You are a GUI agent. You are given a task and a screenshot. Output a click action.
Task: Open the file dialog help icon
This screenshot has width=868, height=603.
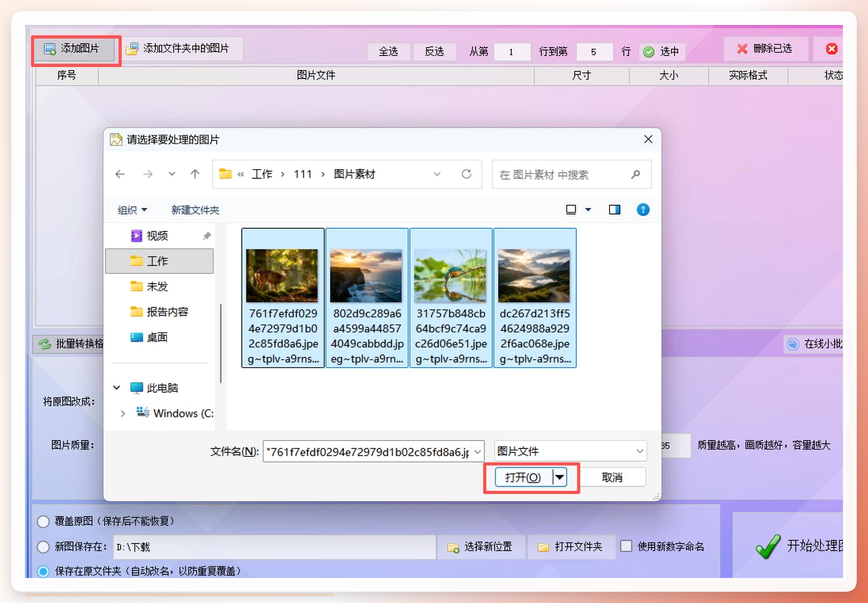pyautogui.click(x=643, y=210)
